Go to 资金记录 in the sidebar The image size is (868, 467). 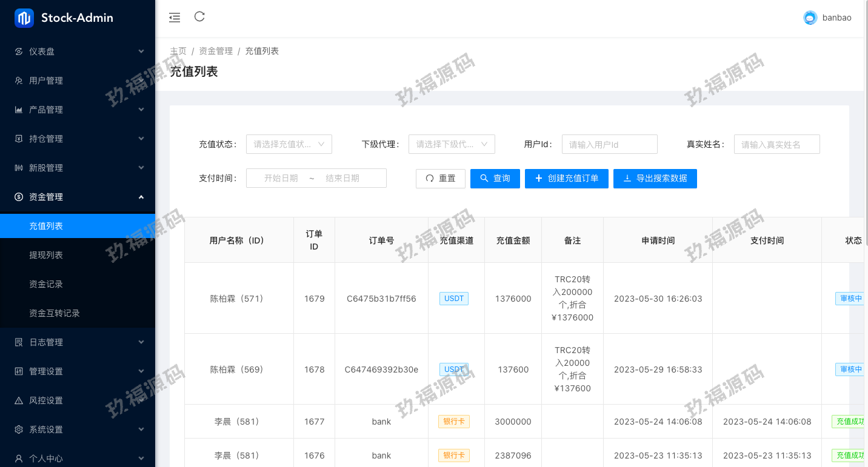click(46, 284)
